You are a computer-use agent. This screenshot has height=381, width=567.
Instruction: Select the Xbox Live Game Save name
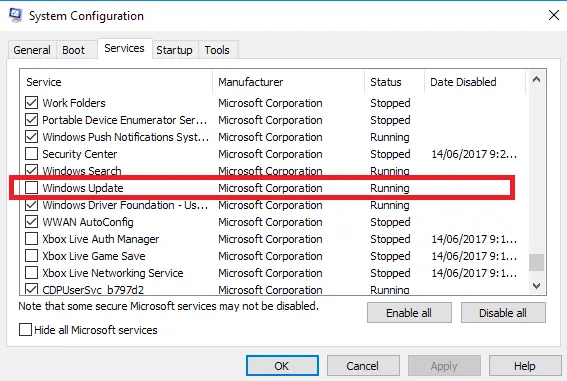click(x=94, y=256)
